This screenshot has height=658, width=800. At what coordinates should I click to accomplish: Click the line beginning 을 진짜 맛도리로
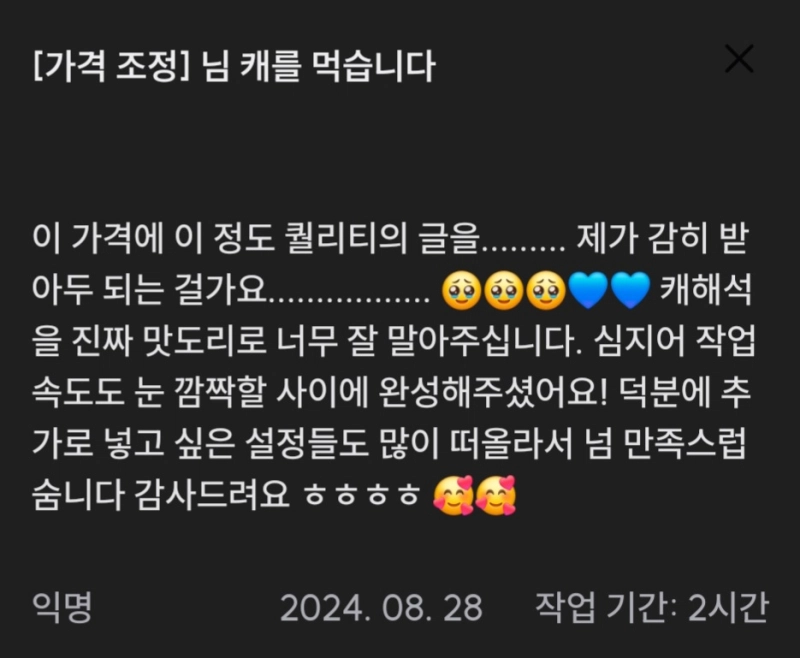click(393, 341)
